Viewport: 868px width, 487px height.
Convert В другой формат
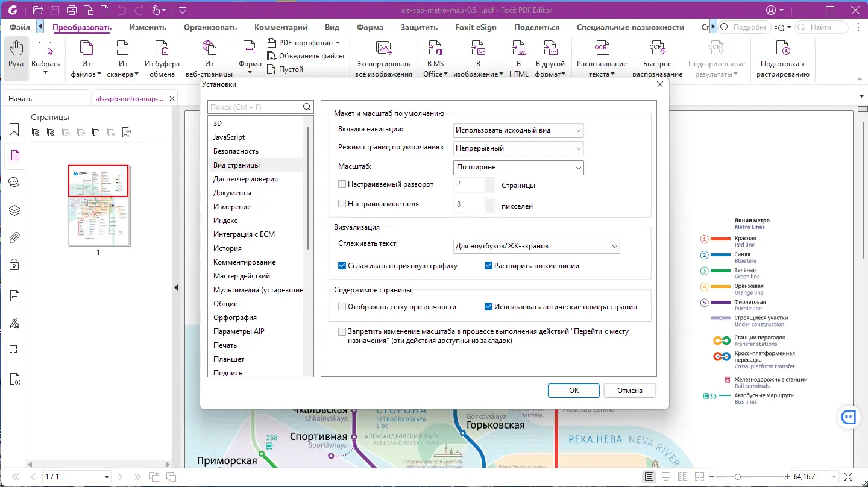[550, 58]
